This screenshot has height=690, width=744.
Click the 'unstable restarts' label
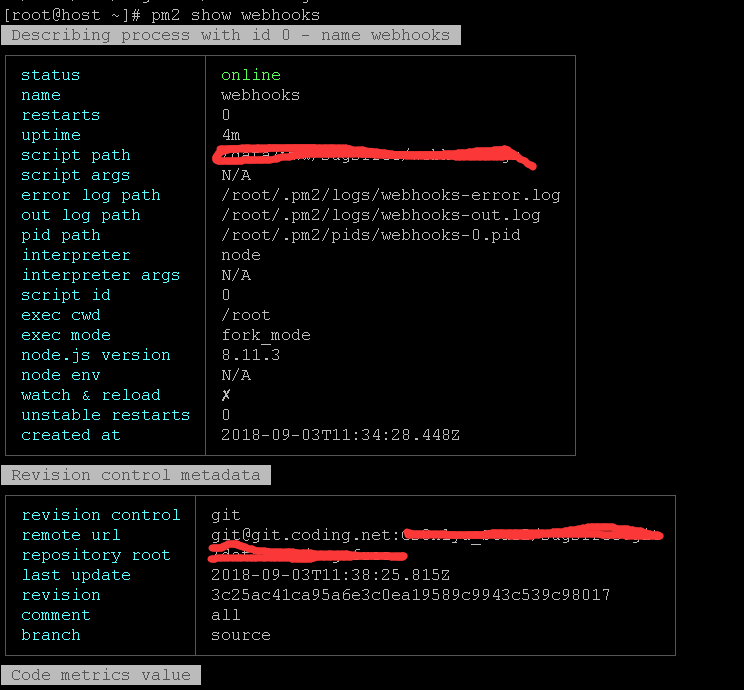pos(105,415)
